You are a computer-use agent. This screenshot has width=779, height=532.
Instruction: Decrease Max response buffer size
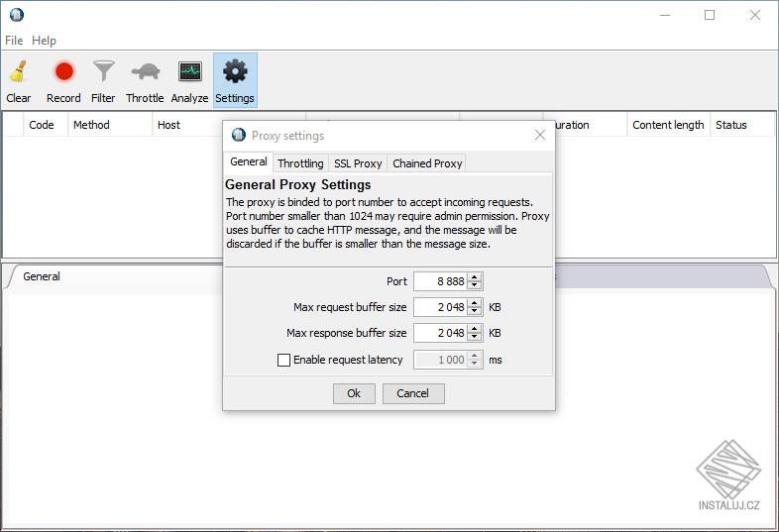click(475, 337)
